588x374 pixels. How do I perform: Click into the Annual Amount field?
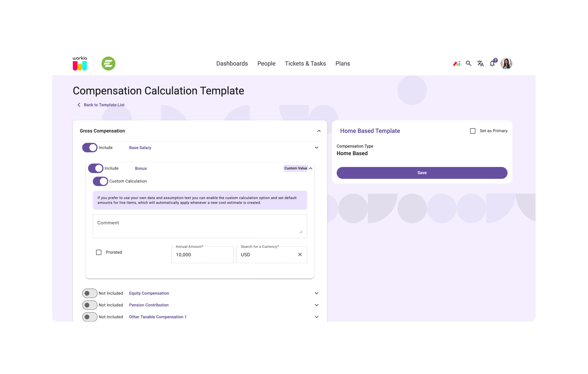click(202, 255)
